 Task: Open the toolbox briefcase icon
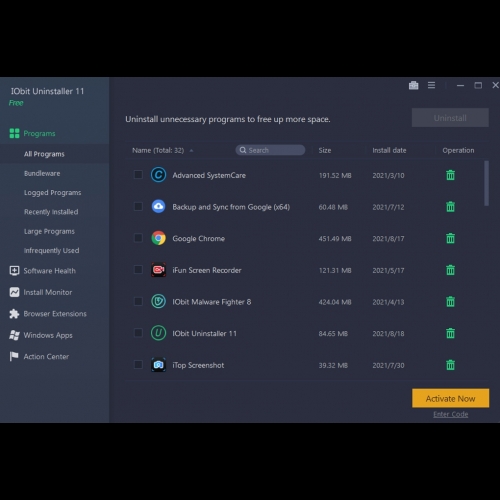tap(413, 85)
